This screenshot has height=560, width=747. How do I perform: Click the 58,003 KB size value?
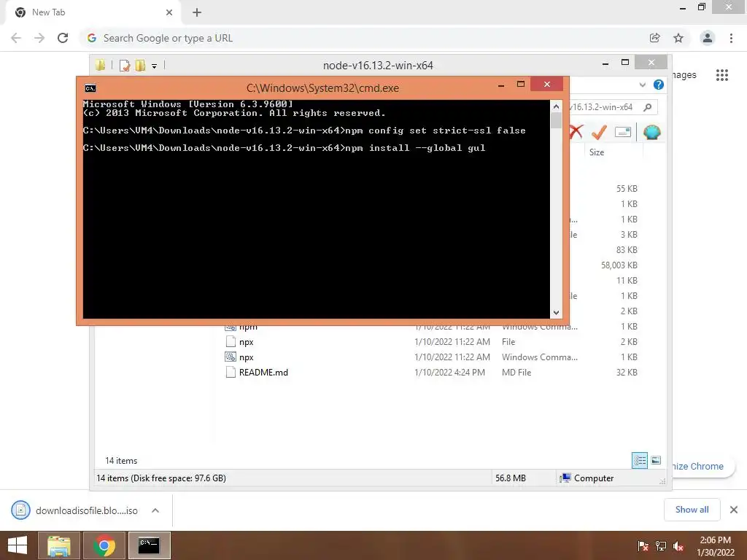(x=619, y=265)
